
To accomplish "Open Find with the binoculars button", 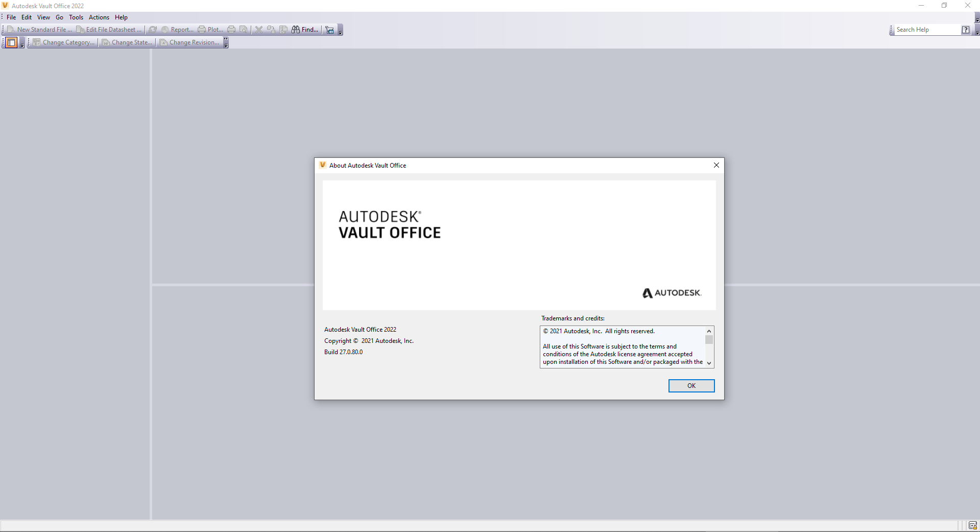I will (305, 30).
